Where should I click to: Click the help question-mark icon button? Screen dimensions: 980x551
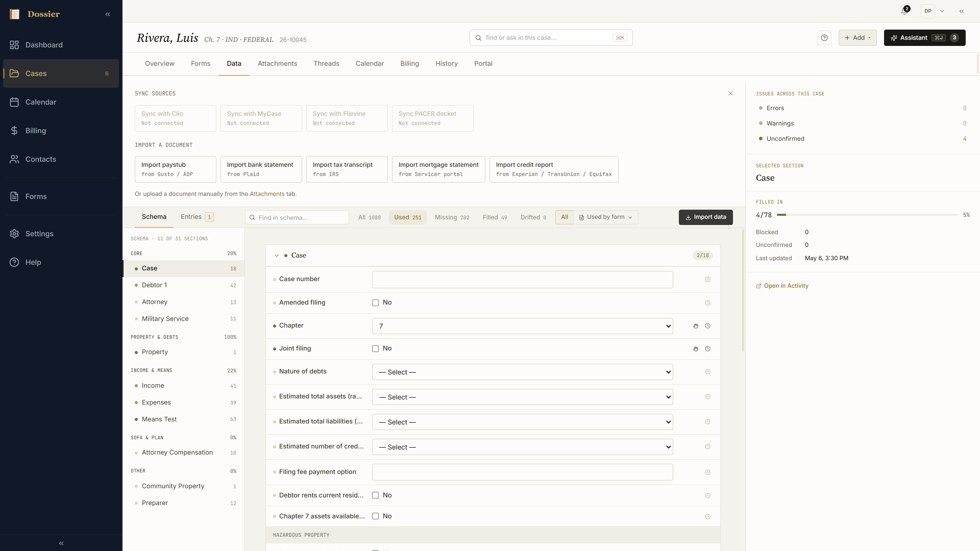coord(824,38)
